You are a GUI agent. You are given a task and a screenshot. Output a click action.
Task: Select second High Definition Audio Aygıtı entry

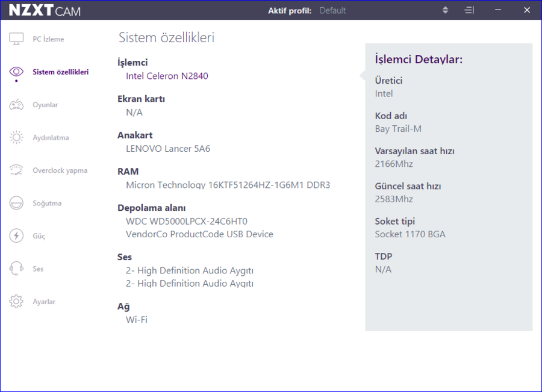click(190, 284)
